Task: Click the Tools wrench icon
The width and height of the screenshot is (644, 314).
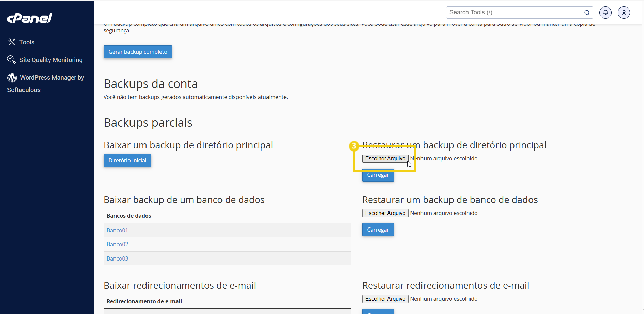Action: pyautogui.click(x=12, y=42)
